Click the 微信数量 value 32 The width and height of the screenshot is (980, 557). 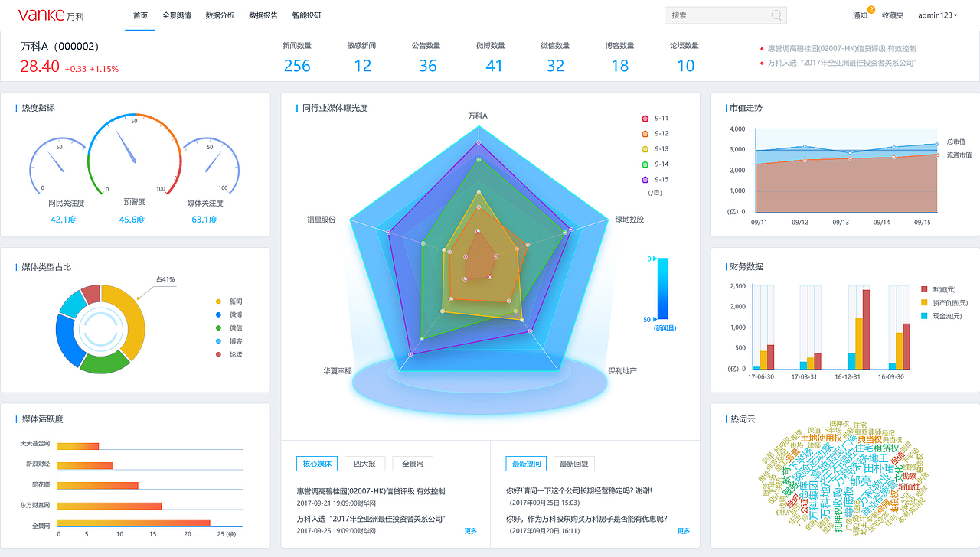[x=555, y=66]
